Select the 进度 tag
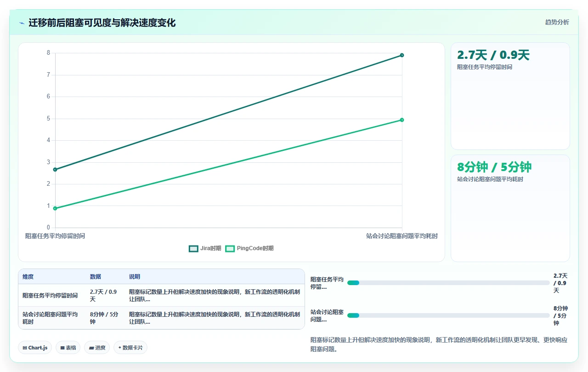 (x=97, y=348)
